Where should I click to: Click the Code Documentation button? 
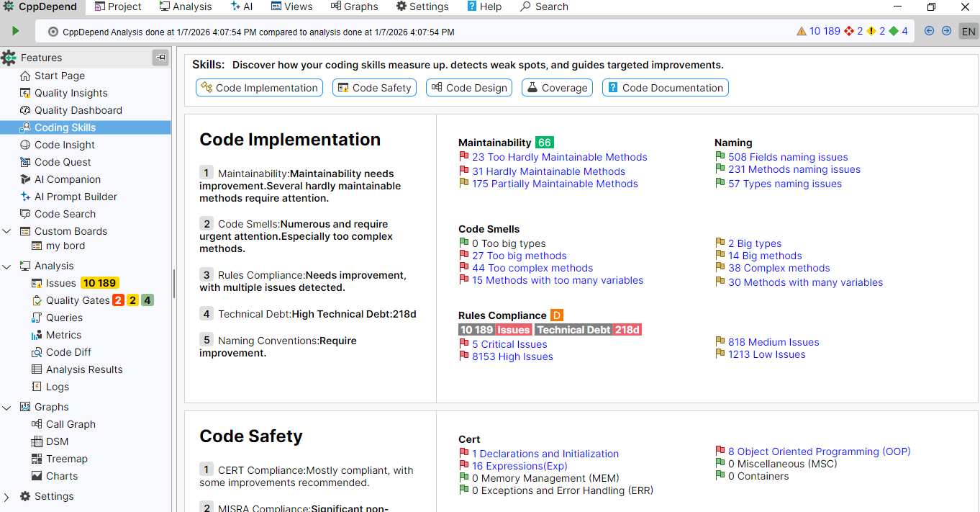pos(665,88)
